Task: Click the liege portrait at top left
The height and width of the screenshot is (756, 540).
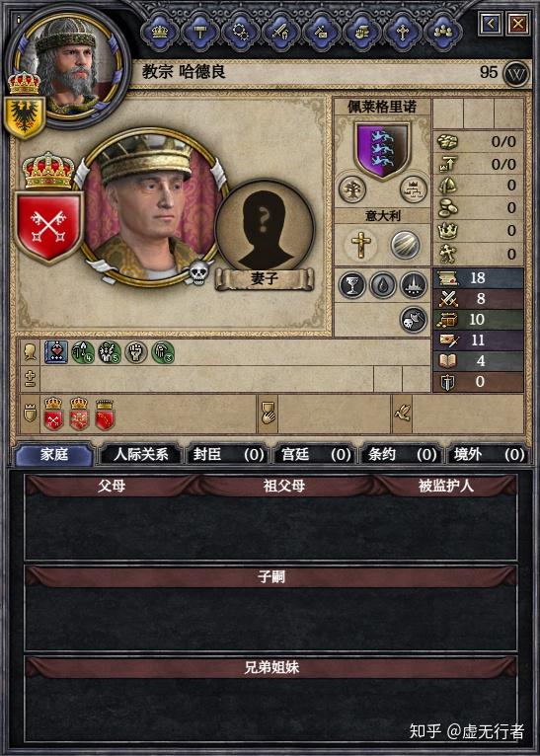Action: (68, 65)
